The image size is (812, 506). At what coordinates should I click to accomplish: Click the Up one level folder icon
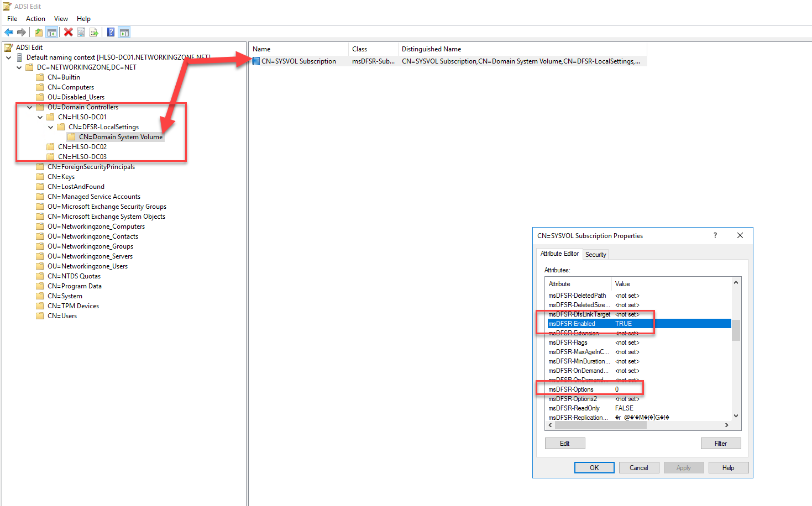(38, 31)
